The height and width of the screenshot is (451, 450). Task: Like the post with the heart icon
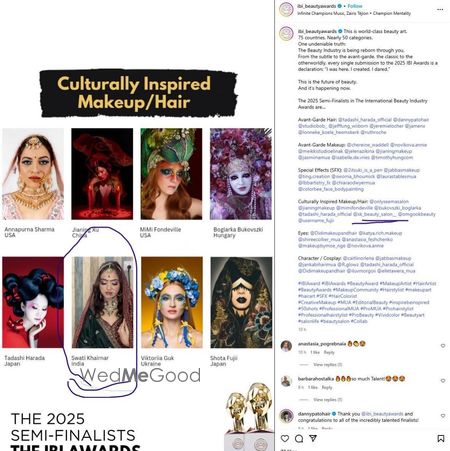point(285,438)
